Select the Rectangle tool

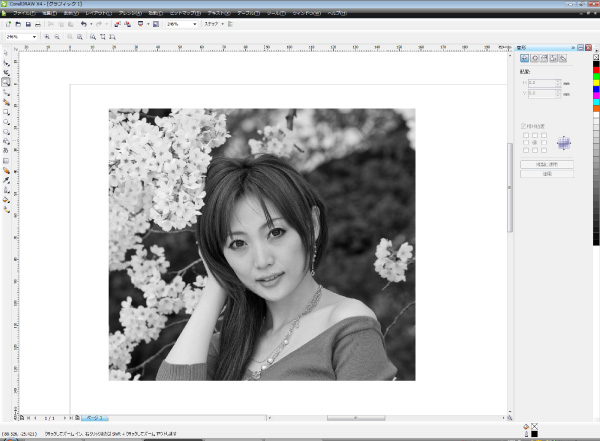6,112
